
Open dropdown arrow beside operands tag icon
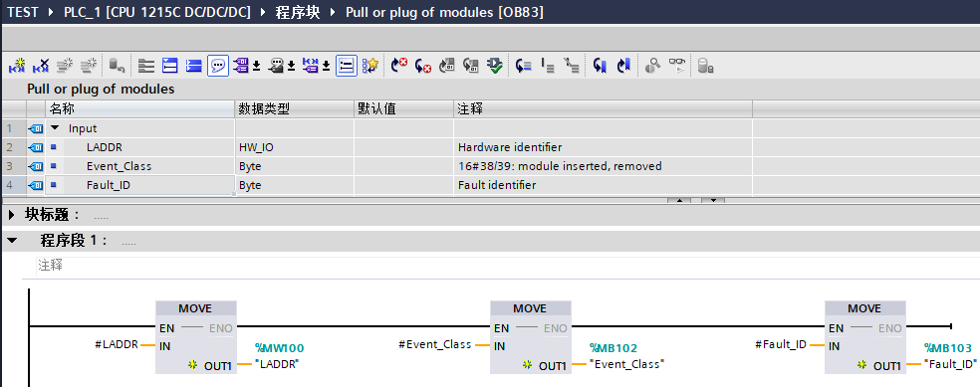(x=256, y=67)
